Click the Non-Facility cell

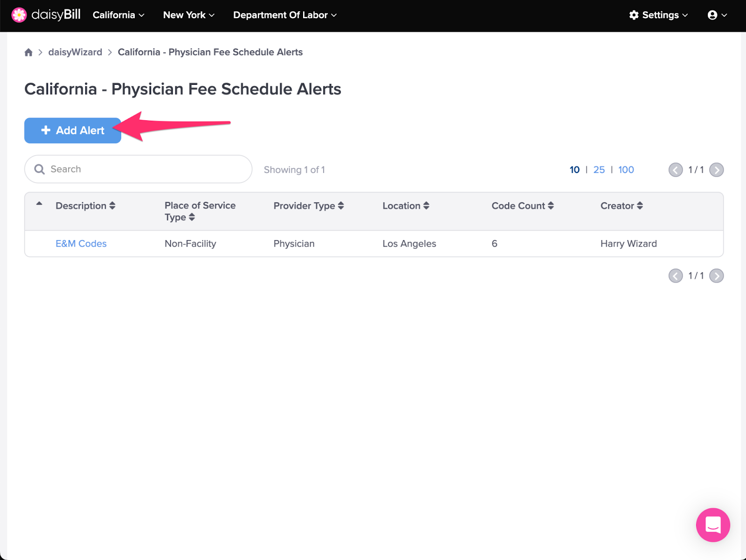(x=190, y=244)
